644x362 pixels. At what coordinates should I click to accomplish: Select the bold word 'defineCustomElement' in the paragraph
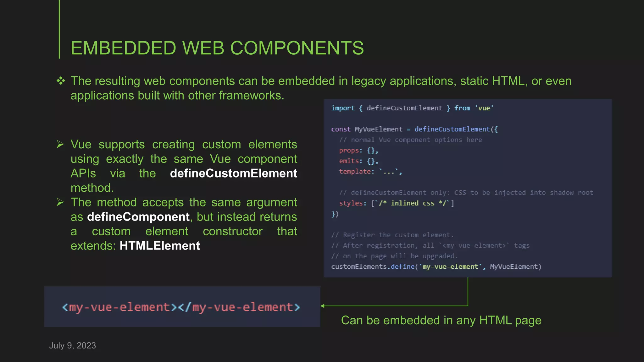coord(233,173)
